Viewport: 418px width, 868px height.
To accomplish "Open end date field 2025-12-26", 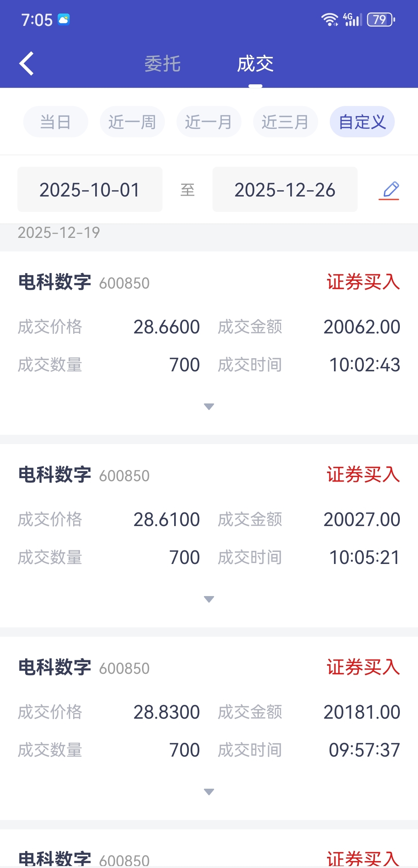I will pyautogui.click(x=285, y=190).
